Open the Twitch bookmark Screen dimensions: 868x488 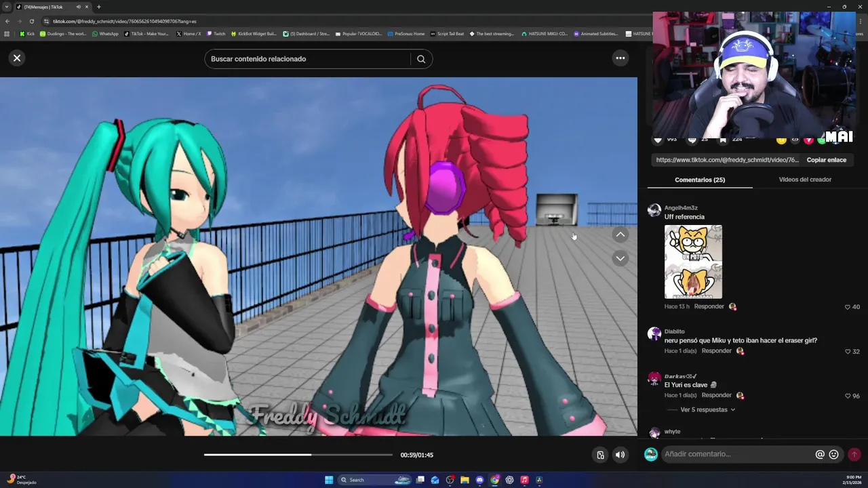coord(216,34)
